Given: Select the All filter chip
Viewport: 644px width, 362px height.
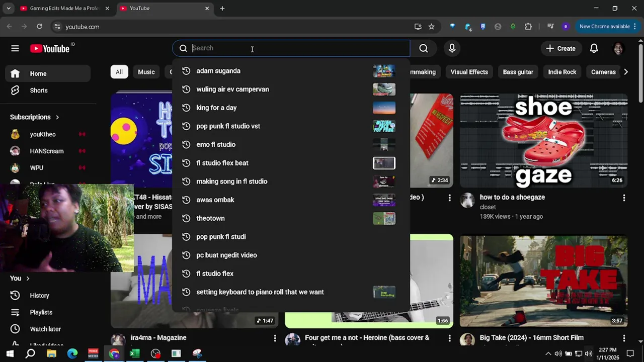Looking at the screenshot, I should point(119,72).
